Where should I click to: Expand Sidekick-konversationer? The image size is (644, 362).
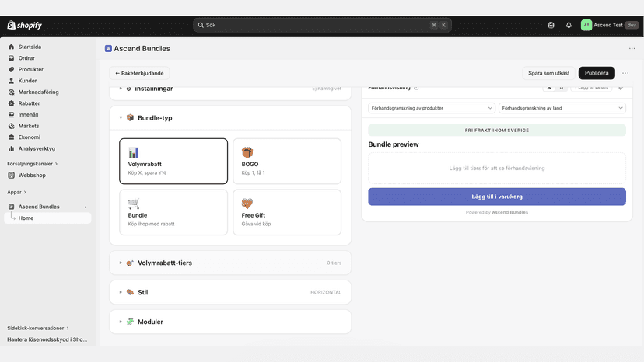[38, 329]
